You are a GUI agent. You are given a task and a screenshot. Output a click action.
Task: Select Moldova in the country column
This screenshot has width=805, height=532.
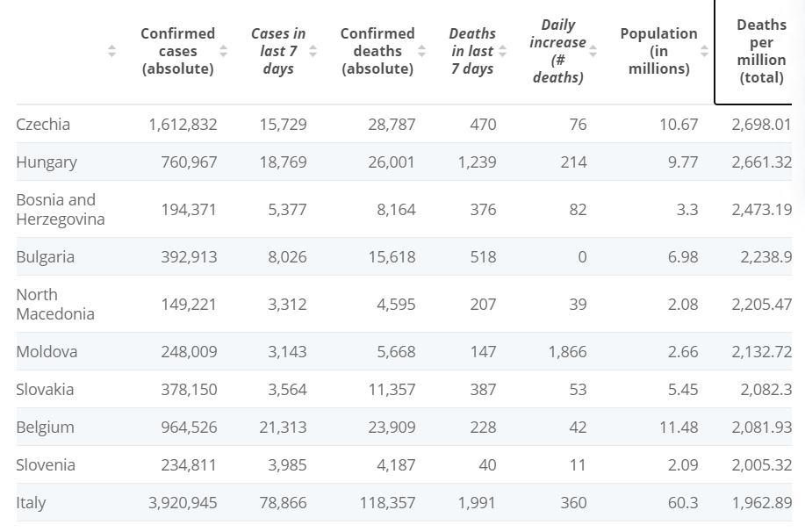(47, 352)
